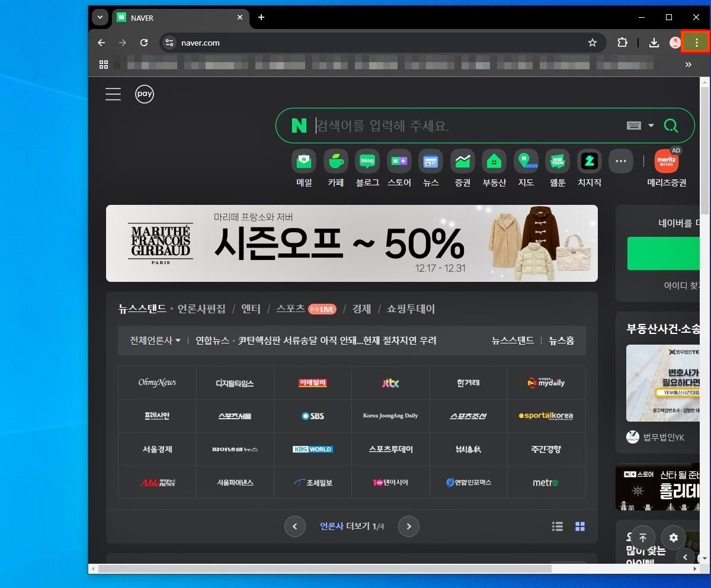Open the Chrome profile avatar
This screenshot has width=711, height=588.
pyautogui.click(x=675, y=43)
